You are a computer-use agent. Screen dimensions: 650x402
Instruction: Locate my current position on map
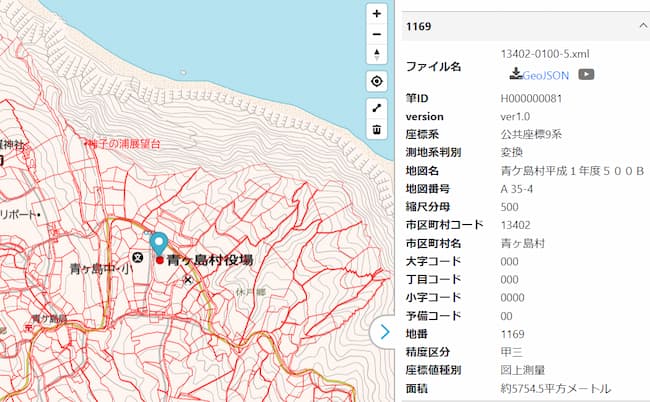coord(376,81)
